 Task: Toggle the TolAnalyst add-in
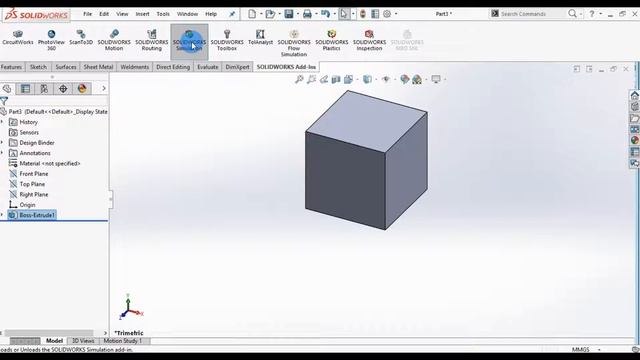pyautogui.click(x=260, y=38)
